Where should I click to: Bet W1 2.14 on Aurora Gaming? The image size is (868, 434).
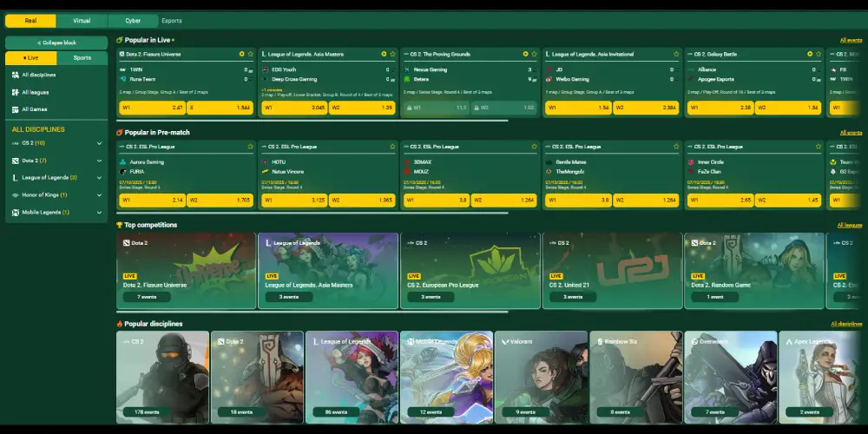[x=152, y=201]
